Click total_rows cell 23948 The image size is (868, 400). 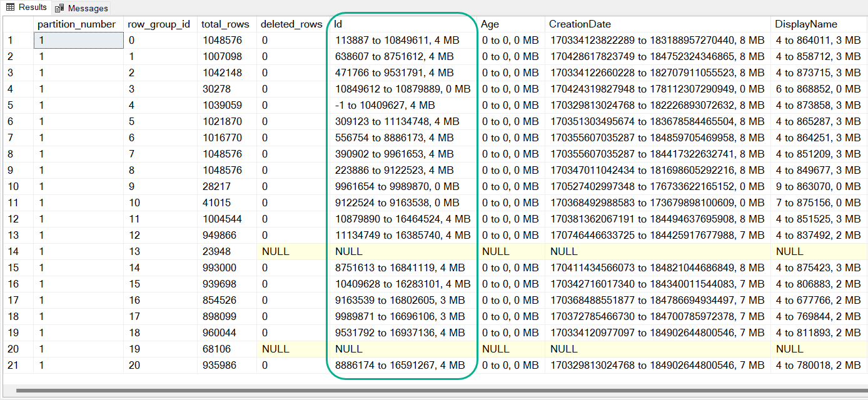tap(226, 252)
